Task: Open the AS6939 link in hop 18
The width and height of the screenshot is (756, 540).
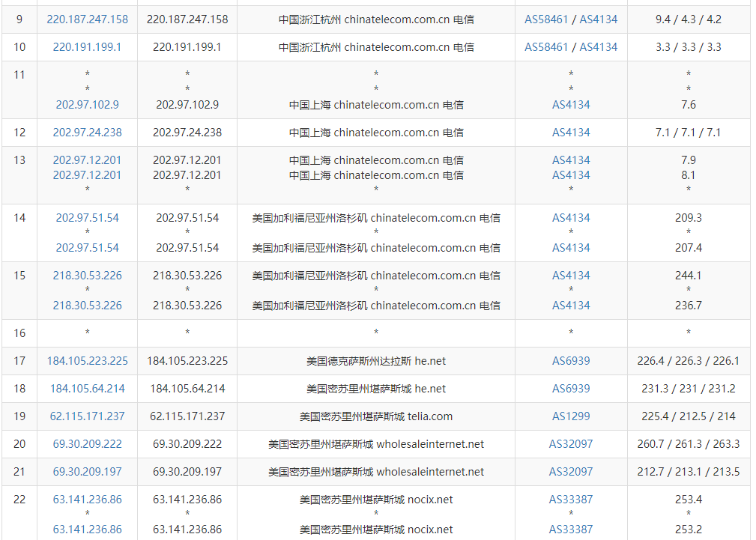Action: pos(571,389)
